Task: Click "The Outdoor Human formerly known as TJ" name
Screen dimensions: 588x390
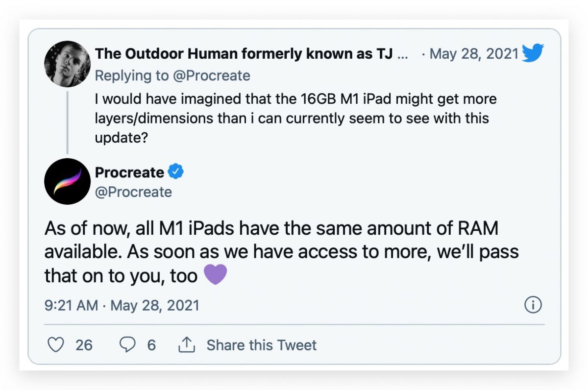Action: [244, 53]
